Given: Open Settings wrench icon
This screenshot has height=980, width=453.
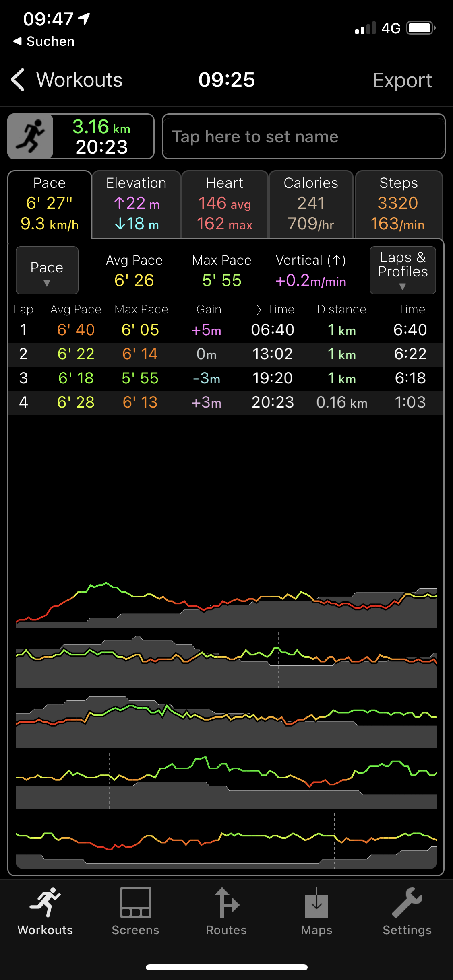Looking at the screenshot, I should coord(407,902).
